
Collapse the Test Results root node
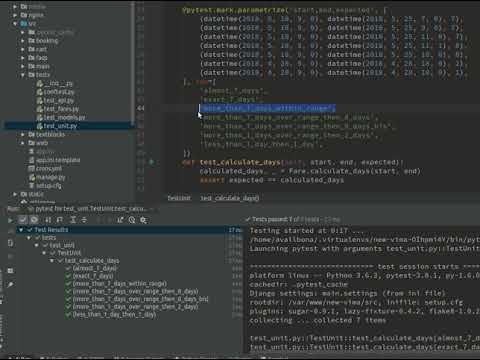[21, 230]
